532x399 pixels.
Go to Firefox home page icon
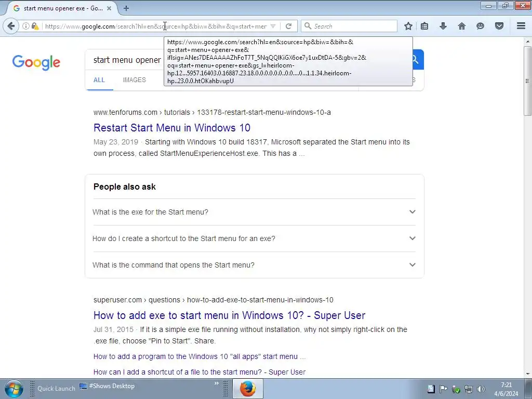click(462, 26)
